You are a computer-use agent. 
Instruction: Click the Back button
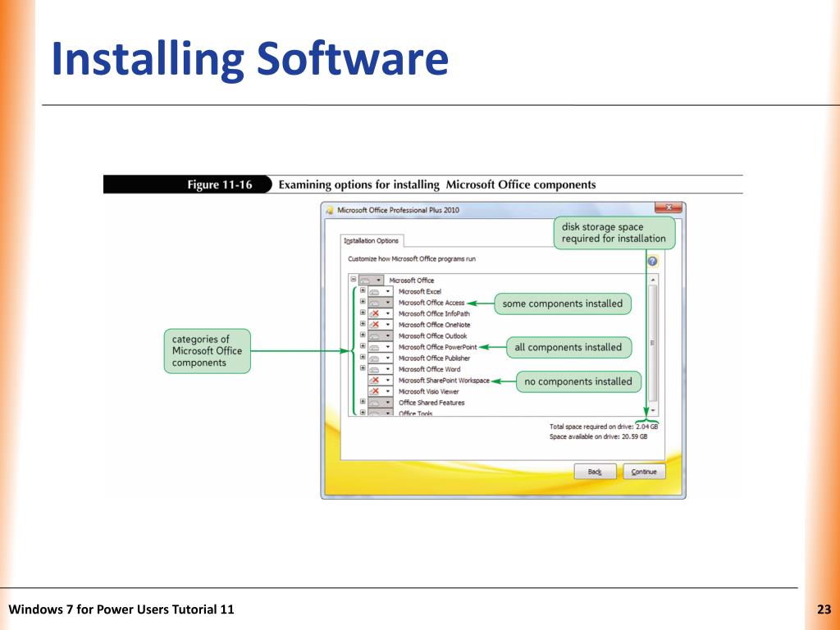[x=595, y=472]
